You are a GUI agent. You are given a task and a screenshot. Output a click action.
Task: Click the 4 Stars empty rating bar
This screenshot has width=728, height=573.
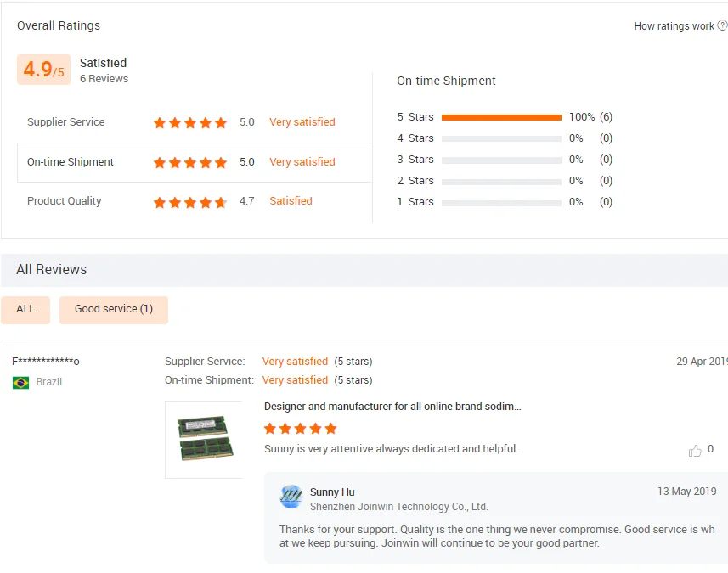tap(501, 138)
